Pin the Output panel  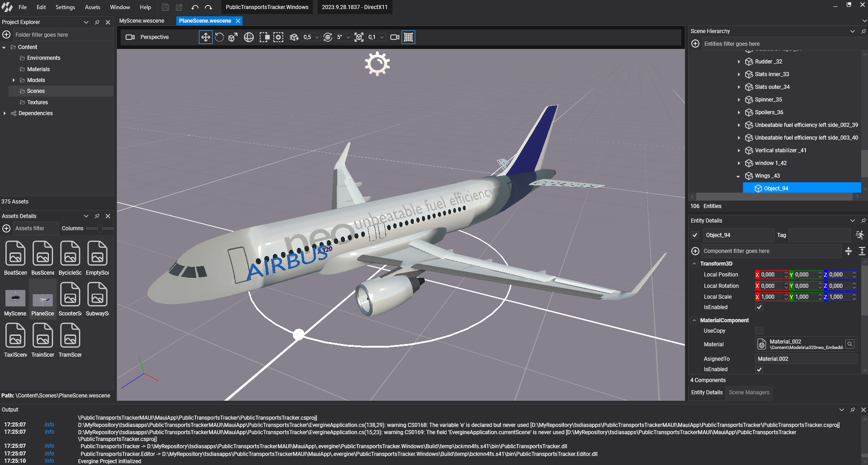[x=853, y=409]
